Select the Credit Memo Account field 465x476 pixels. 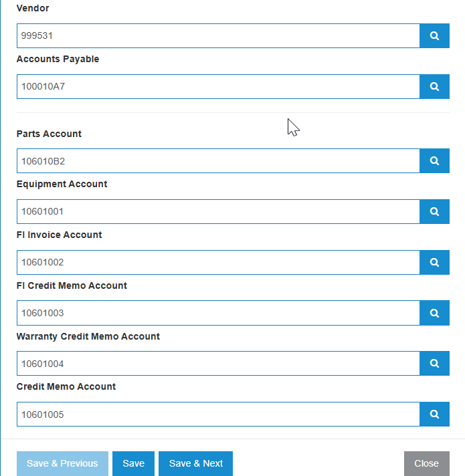[x=218, y=414]
